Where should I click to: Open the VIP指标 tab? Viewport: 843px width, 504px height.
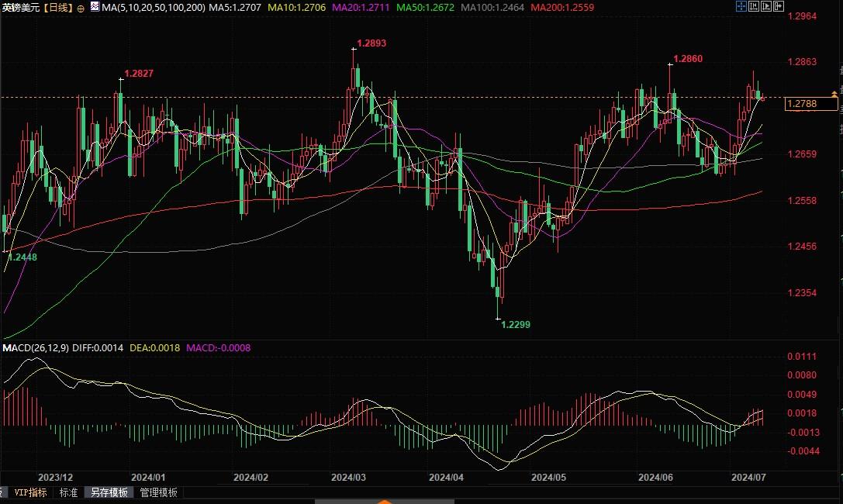(30, 492)
